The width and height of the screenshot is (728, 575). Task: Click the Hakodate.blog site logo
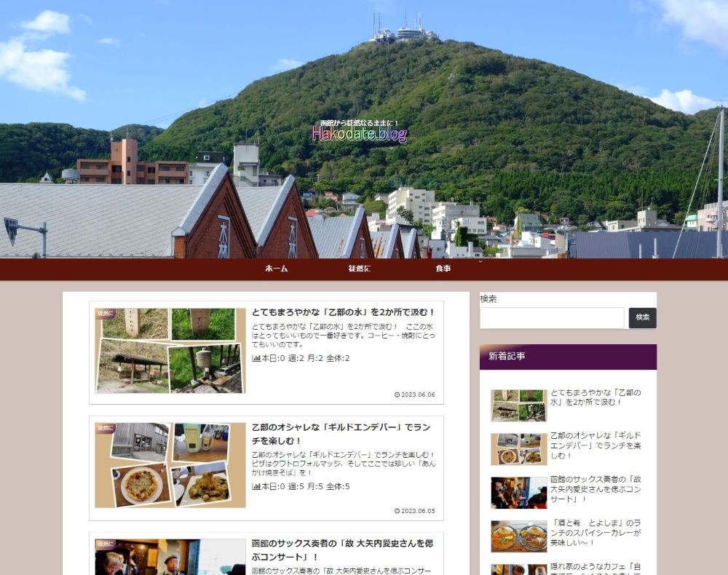(360, 134)
